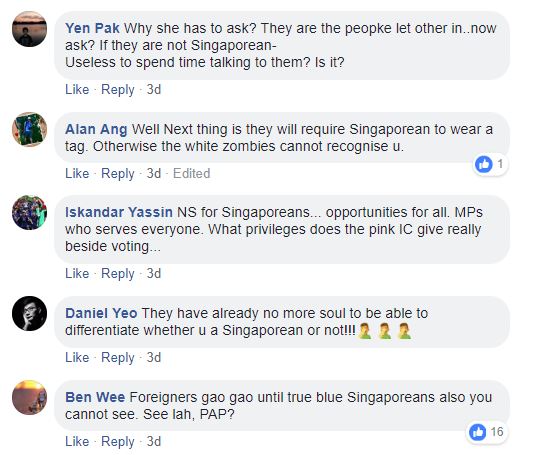Like Daniel Yeo's comment
This screenshot has width=548, height=455.
coord(77,358)
